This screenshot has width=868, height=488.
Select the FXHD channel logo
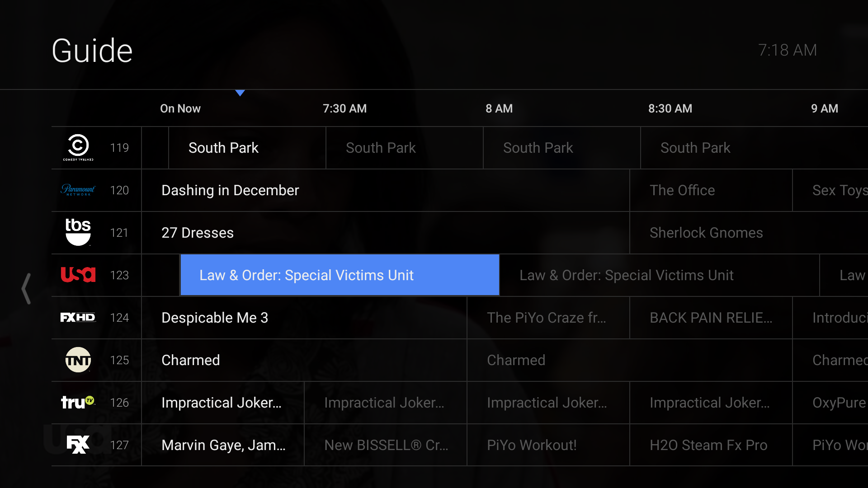point(78,317)
